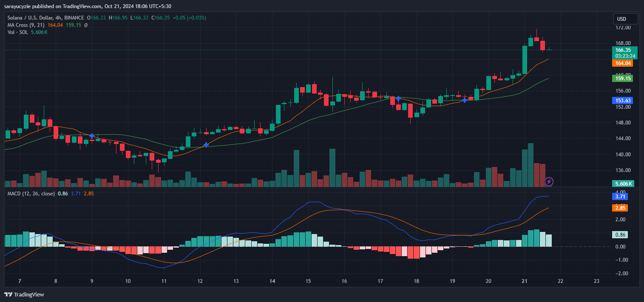Open the USD currency selector
Screen dimensions: 644x302
[x=625, y=19]
